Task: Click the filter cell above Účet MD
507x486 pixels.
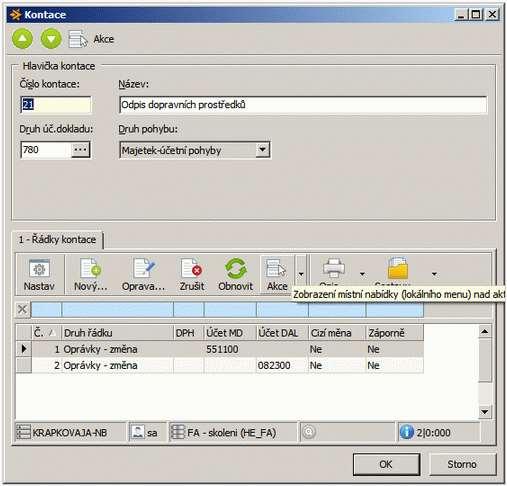Action: (x=230, y=309)
